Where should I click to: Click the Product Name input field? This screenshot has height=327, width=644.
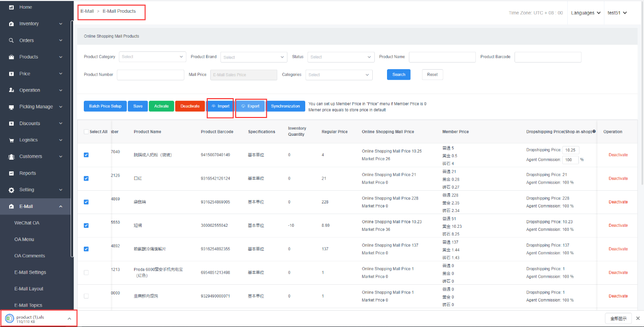point(442,57)
